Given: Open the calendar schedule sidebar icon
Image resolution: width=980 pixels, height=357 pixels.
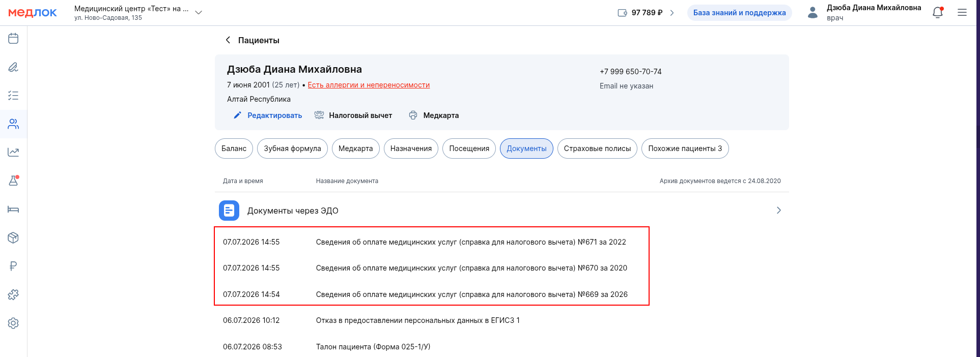Looking at the screenshot, I should (x=13, y=39).
